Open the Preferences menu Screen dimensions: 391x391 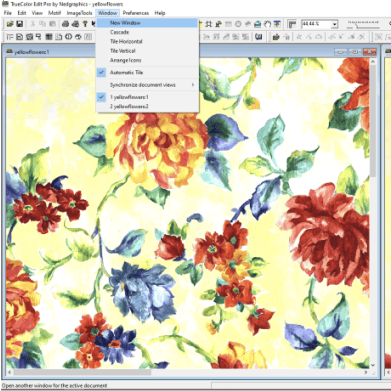click(136, 13)
